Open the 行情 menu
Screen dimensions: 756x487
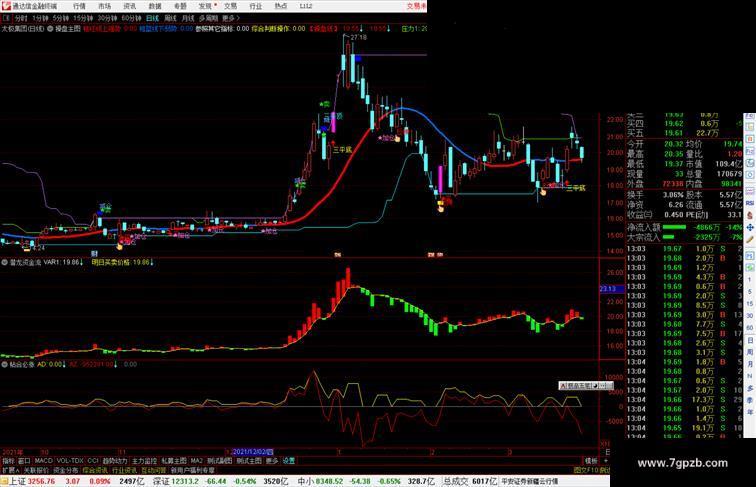point(79,6)
